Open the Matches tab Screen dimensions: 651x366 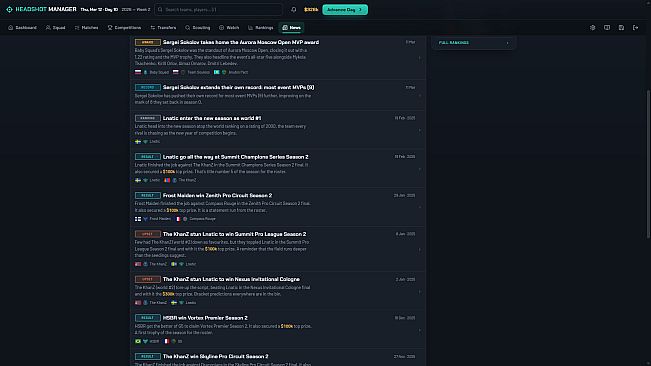coord(86,28)
